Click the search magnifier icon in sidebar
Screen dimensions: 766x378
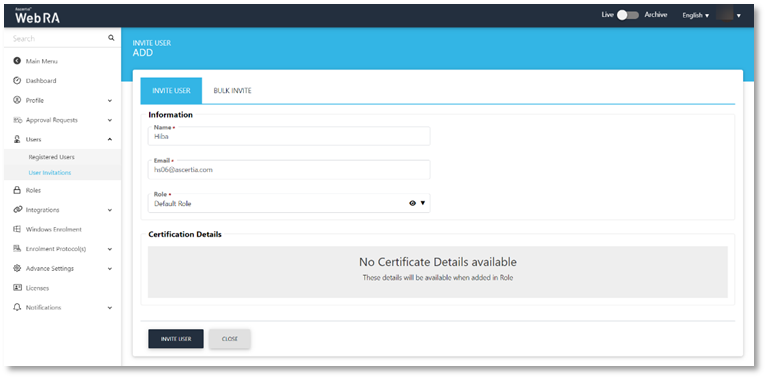click(x=111, y=38)
